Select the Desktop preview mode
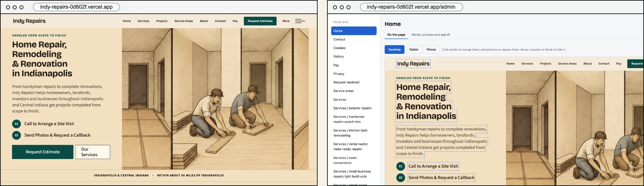The height and width of the screenshot is (186, 644). click(394, 50)
